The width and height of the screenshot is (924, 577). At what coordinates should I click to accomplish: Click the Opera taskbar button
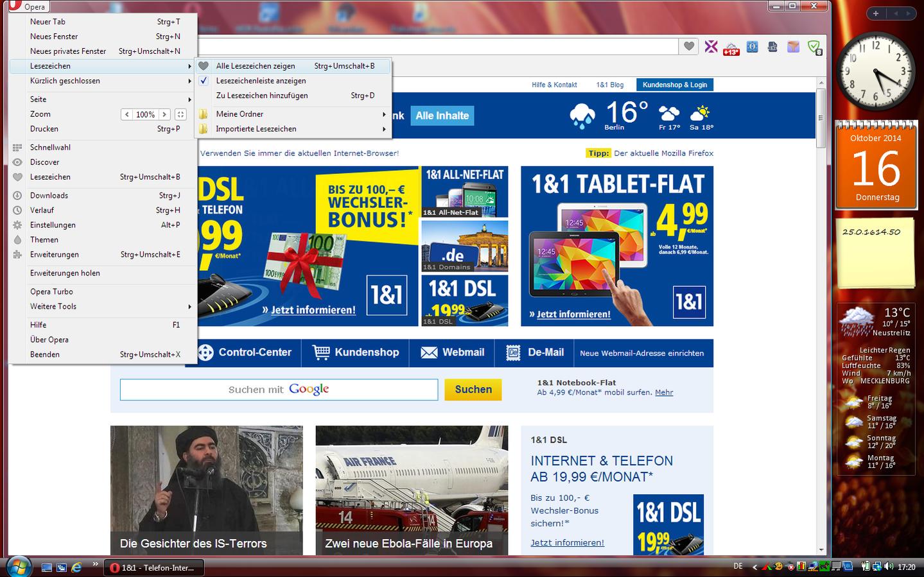pyautogui.click(x=154, y=567)
